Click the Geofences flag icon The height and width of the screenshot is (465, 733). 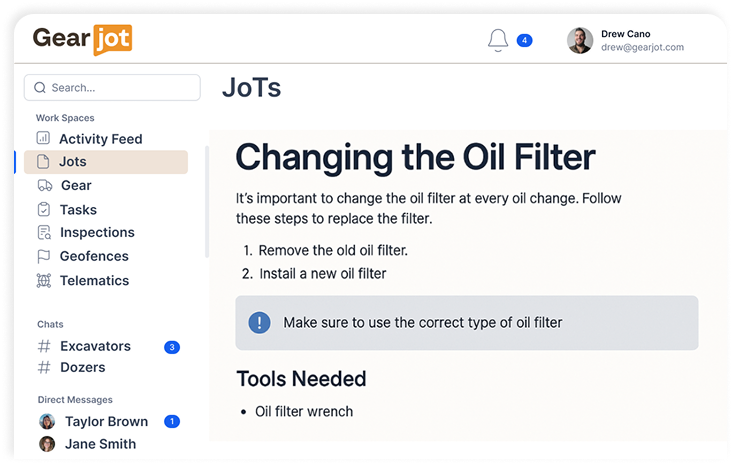tap(43, 256)
